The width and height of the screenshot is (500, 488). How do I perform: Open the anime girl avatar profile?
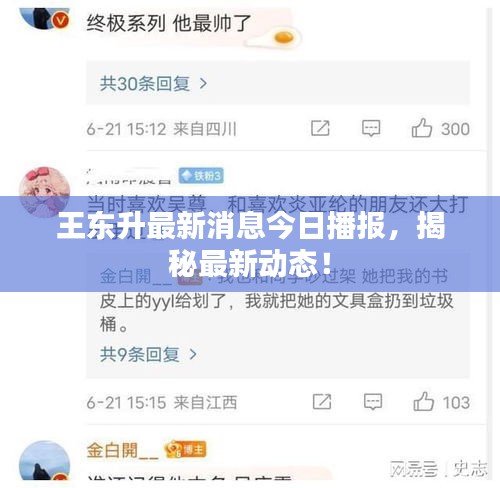pyautogui.click(x=44, y=192)
